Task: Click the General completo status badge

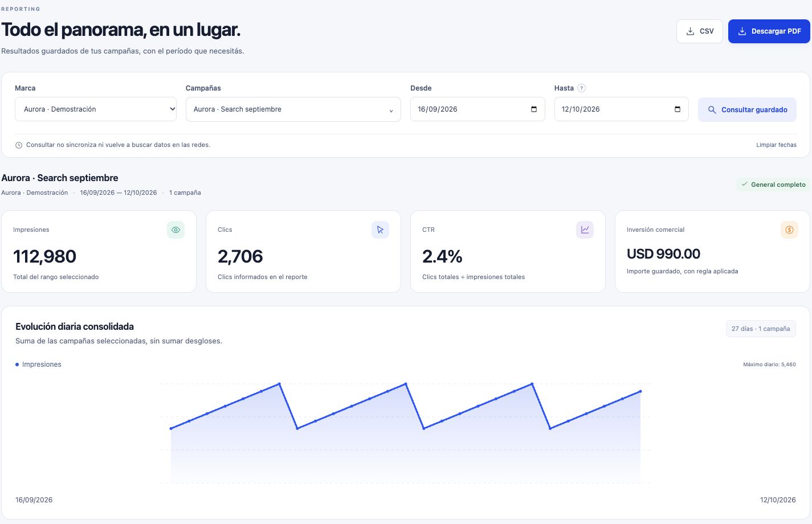Action: coord(773,185)
